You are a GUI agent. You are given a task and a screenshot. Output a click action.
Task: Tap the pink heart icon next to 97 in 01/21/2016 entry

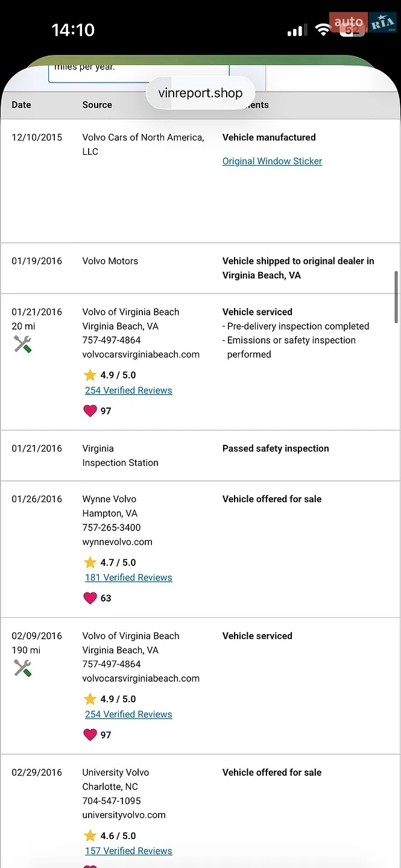click(x=90, y=411)
